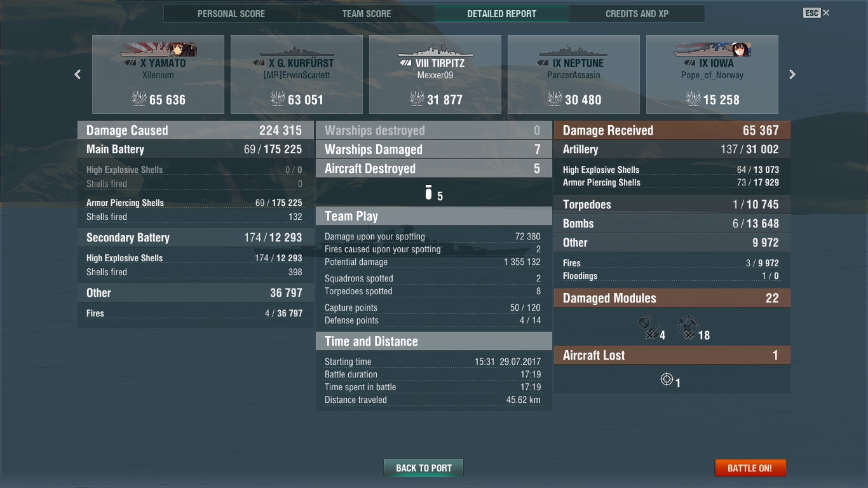
Task: Click the Battle On! button
Action: click(x=750, y=468)
